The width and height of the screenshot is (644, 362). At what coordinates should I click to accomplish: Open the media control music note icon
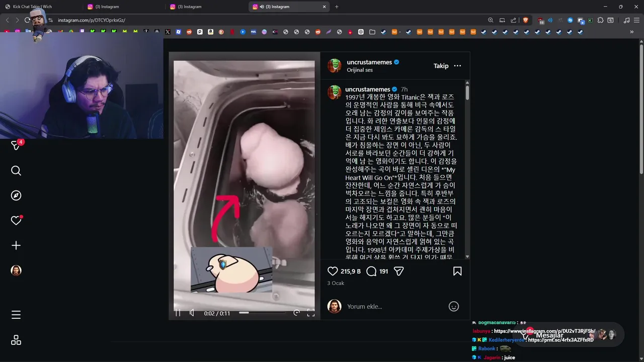point(626,20)
